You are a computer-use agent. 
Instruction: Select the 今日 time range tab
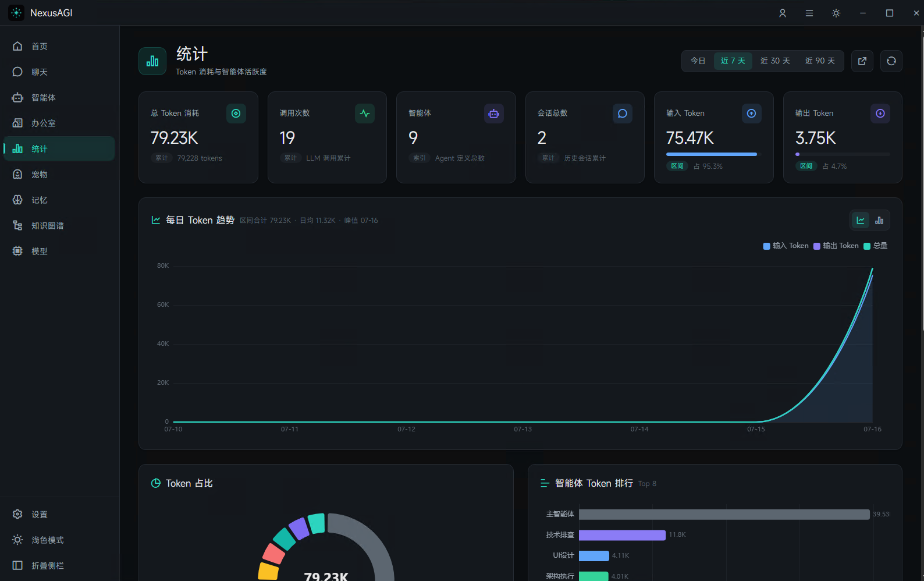pos(698,61)
